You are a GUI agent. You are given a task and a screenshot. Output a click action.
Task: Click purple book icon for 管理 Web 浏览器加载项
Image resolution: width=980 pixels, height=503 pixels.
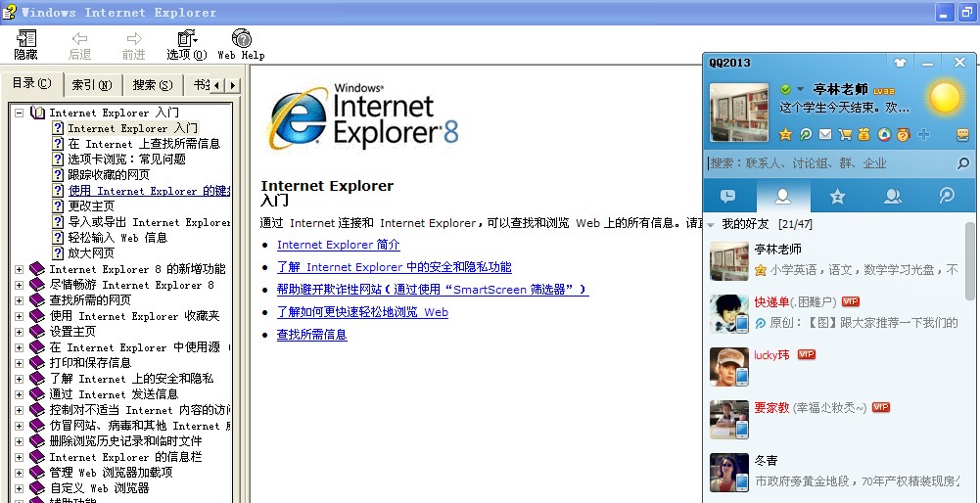click(x=37, y=473)
